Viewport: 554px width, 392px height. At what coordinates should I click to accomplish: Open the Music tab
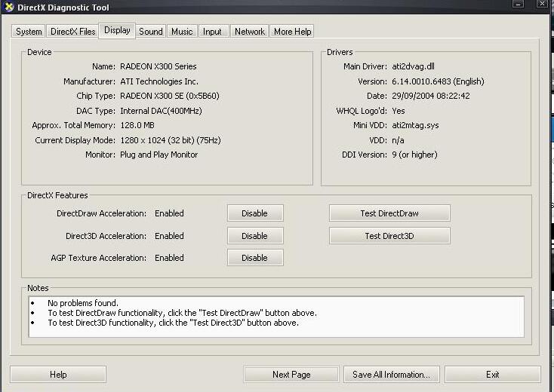182,32
